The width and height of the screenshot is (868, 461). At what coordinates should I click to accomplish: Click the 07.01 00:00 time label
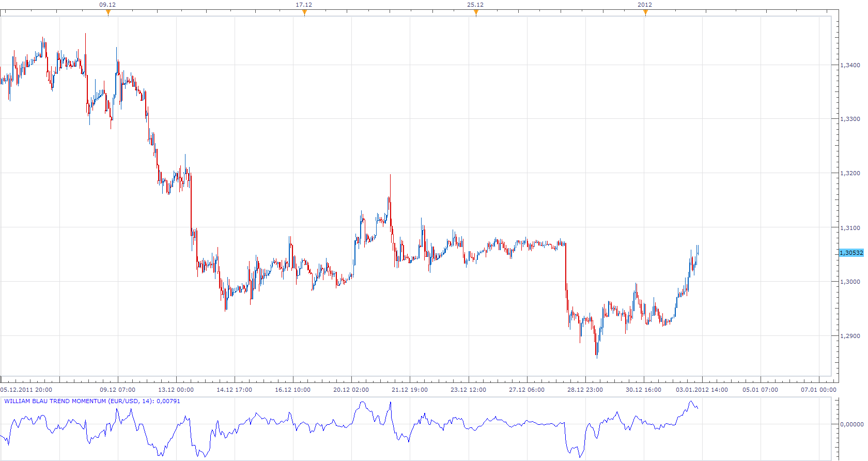(x=818, y=390)
